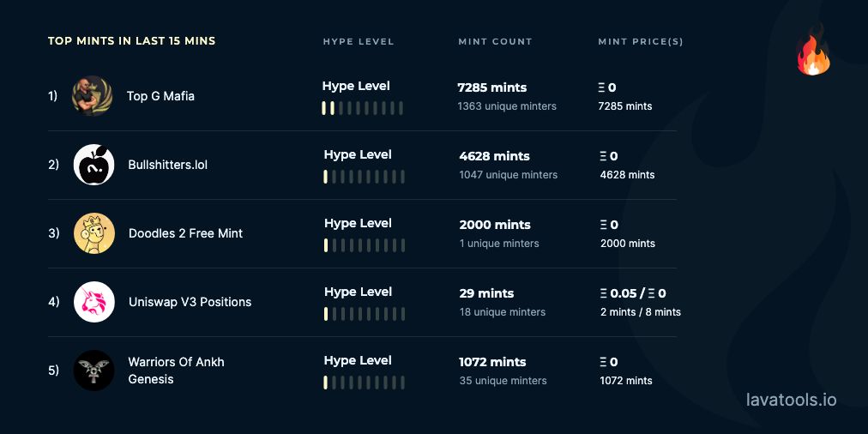868x434 pixels.
Task: Click the Warriors Of Ankh Genesis logo
Action: coord(94,371)
